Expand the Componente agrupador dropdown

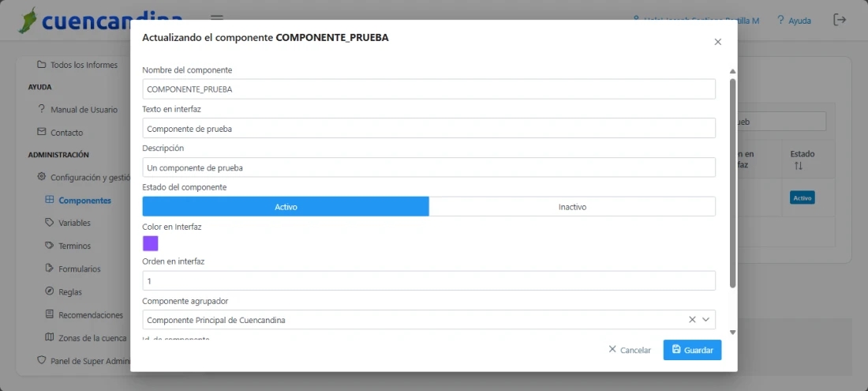[x=706, y=320]
